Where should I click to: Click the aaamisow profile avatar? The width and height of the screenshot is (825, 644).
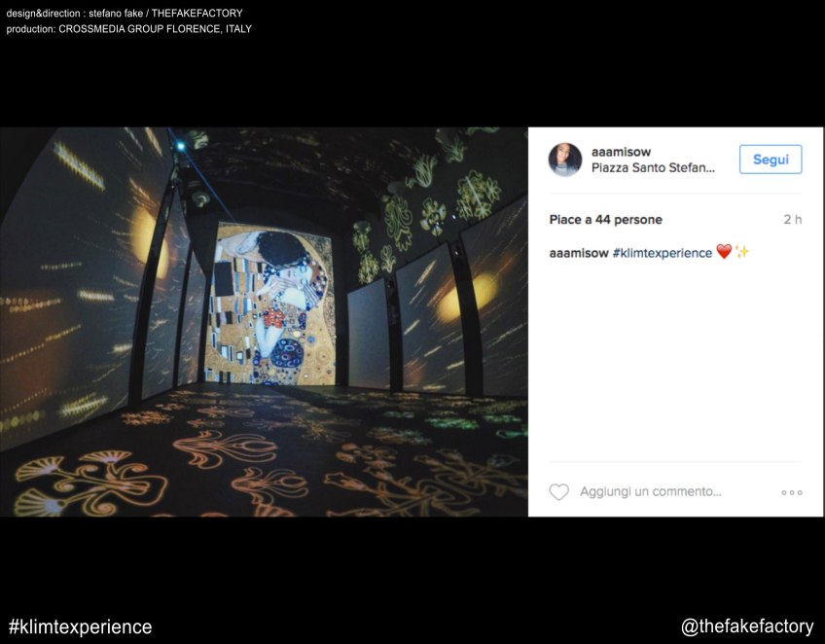(x=565, y=160)
